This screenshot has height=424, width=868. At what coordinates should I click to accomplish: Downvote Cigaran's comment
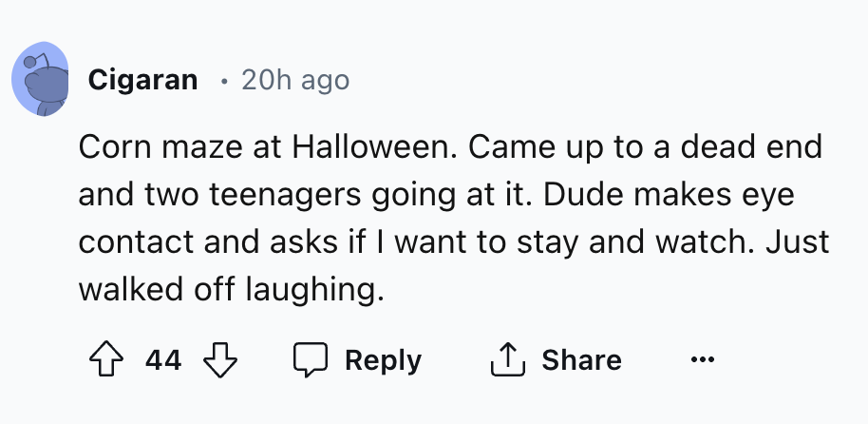(219, 360)
